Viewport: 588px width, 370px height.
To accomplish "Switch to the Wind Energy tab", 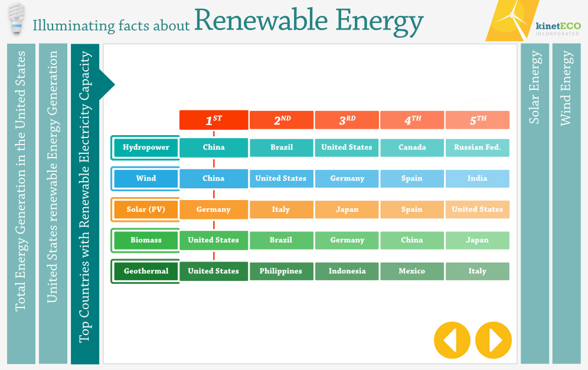I will [566, 204].
